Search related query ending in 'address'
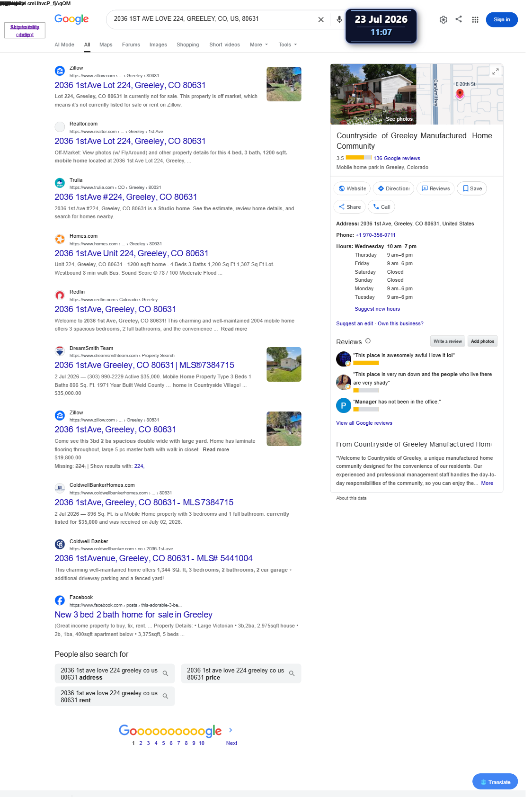 click(115, 673)
